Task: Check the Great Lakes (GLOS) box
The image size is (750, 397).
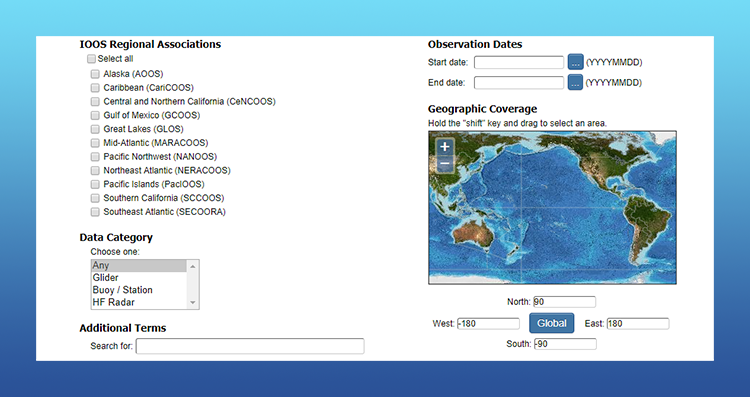Action: click(95, 129)
